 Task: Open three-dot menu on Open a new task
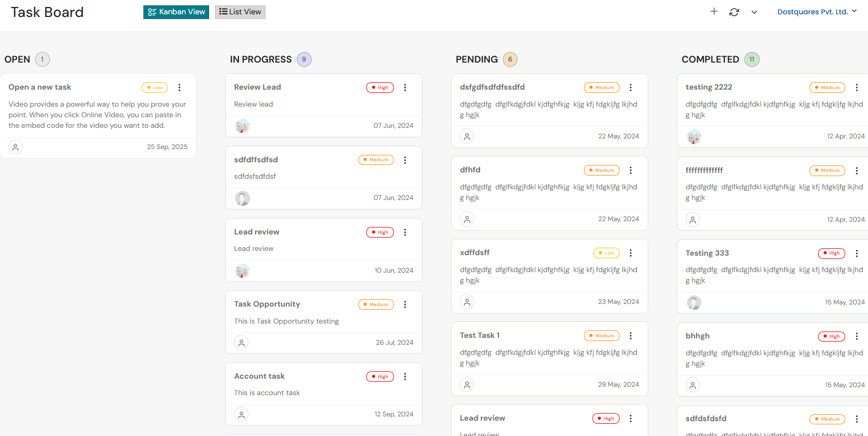click(x=179, y=88)
